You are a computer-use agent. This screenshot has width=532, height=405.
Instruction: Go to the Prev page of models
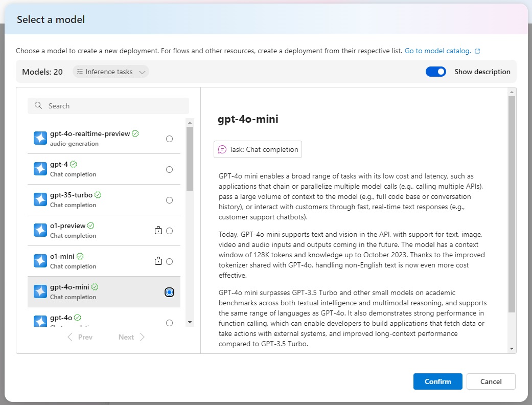pyautogui.click(x=80, y=337)
